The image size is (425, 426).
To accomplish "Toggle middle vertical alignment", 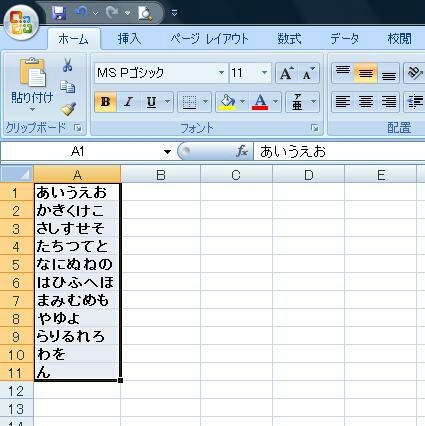I will (x=366, y=72).
